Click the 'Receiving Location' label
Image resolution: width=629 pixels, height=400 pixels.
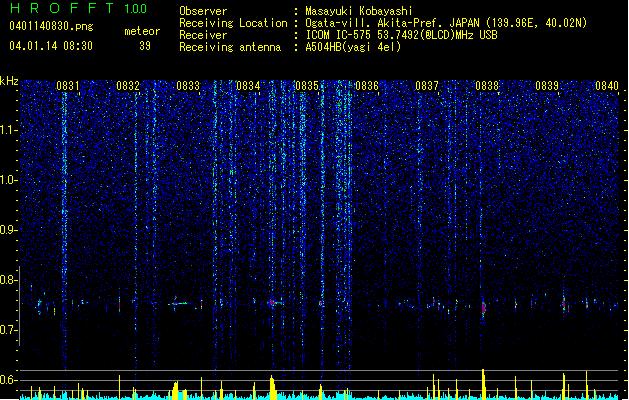point(233,23)
